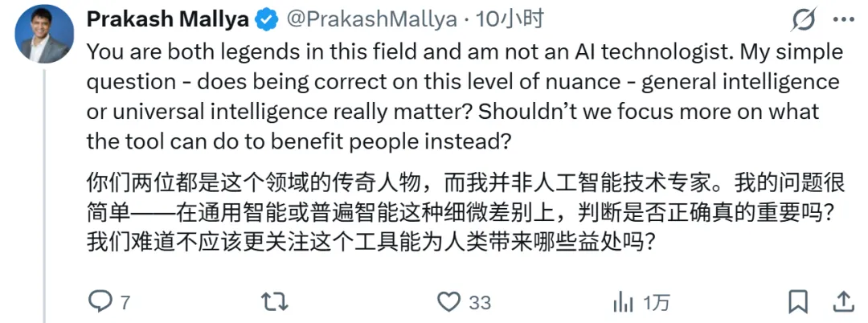The image size is (868, 323).
Task: Click the like count 33
Action: pyautogui.click(x=480, y=303)
